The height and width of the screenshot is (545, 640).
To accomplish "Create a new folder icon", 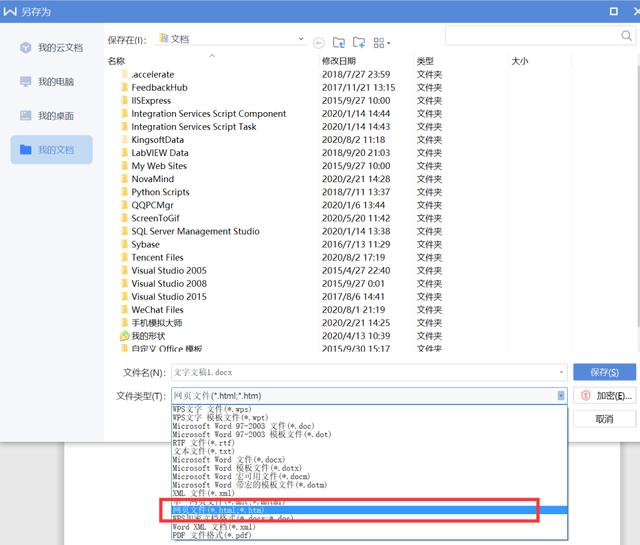I will click(x=359, y=42).
